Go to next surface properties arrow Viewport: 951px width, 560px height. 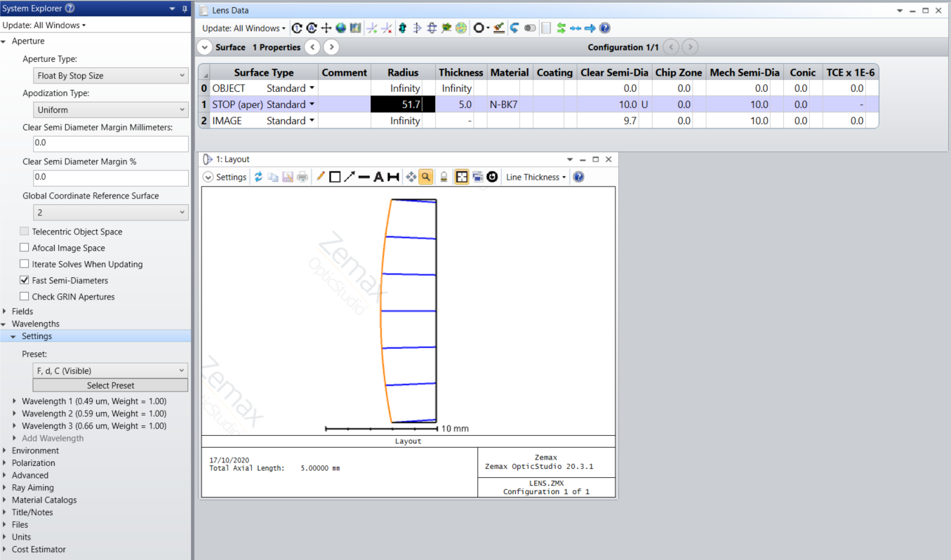pyautogui.click(x=331, y=47)
